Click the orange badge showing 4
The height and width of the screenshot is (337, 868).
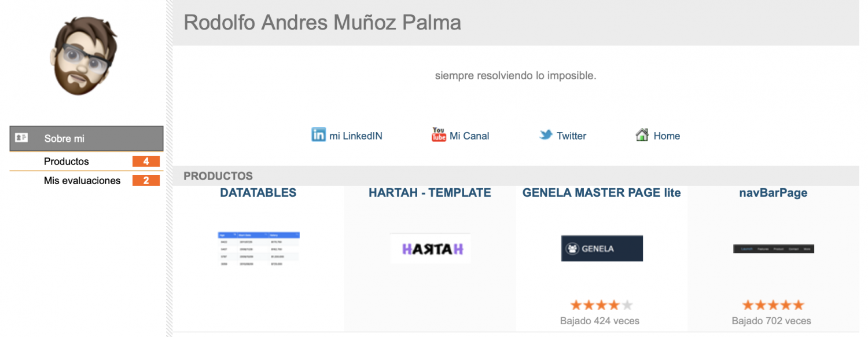[146, 162]
